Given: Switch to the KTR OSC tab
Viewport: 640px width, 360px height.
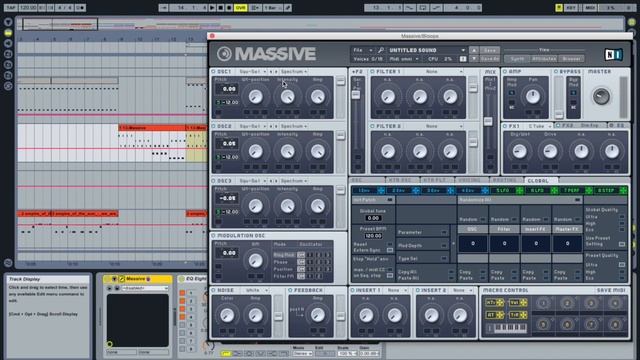Looking at the screenshot, I should 400,180.
